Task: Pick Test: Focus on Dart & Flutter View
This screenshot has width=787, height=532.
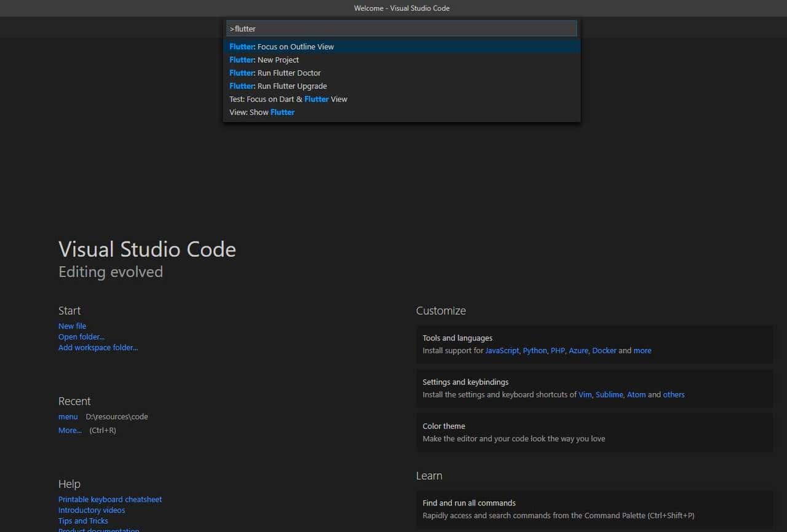Action: click(288, 99)
